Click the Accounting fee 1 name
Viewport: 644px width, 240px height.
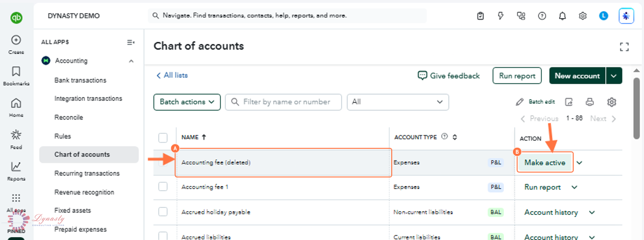(x=205, y=187)
